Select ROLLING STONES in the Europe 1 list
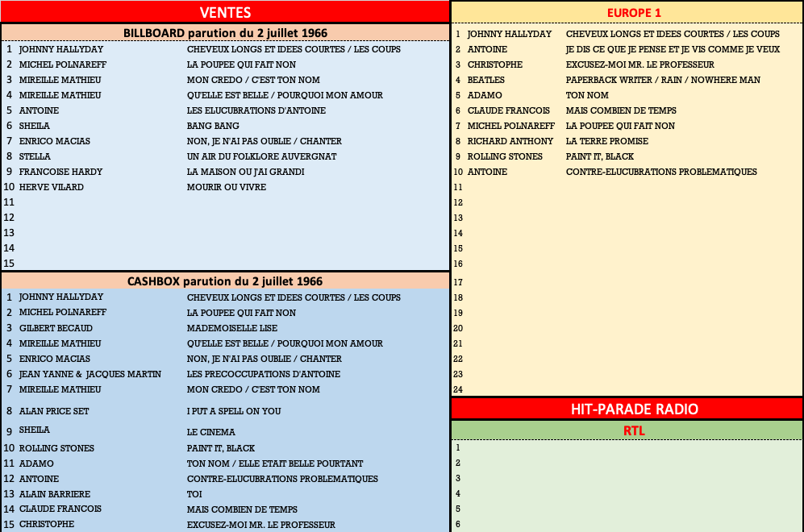804x532 pixels. click(x=505, y=157)
